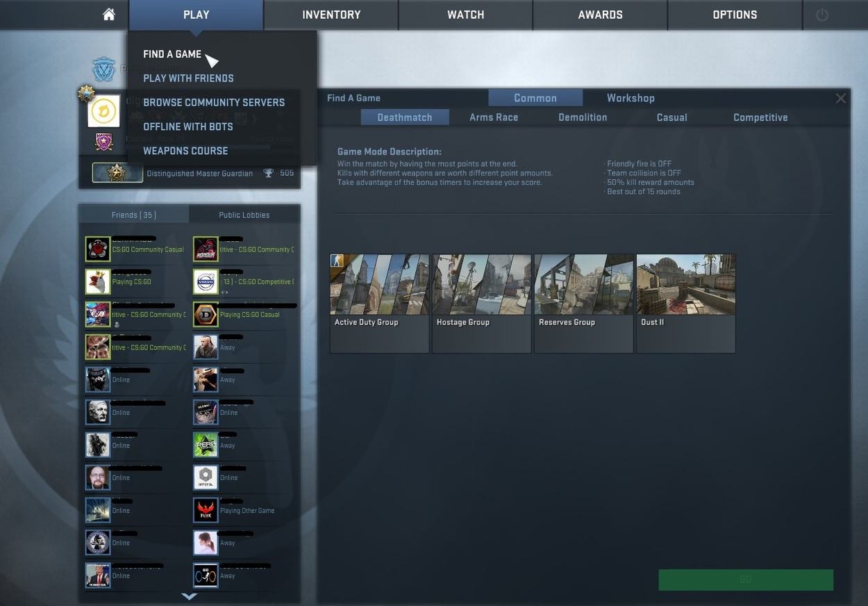Select friend with the portal stick-figure avatar
Image resolution: width=868 pixels, height=606 pixels.
coord(206,575)
